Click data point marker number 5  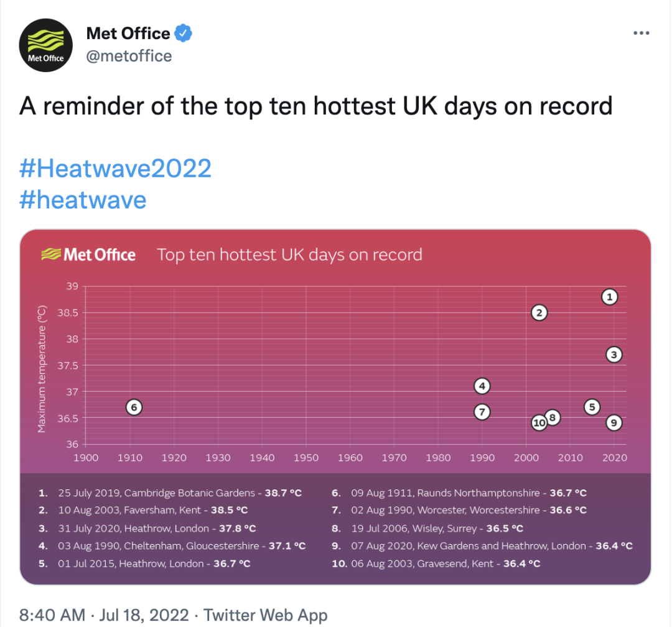click(x=592, y=407)
